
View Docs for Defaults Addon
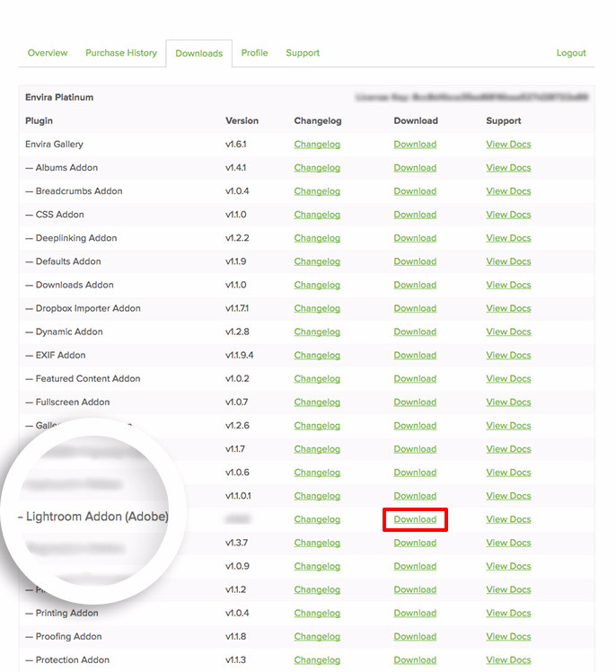(x=508, y=261)
